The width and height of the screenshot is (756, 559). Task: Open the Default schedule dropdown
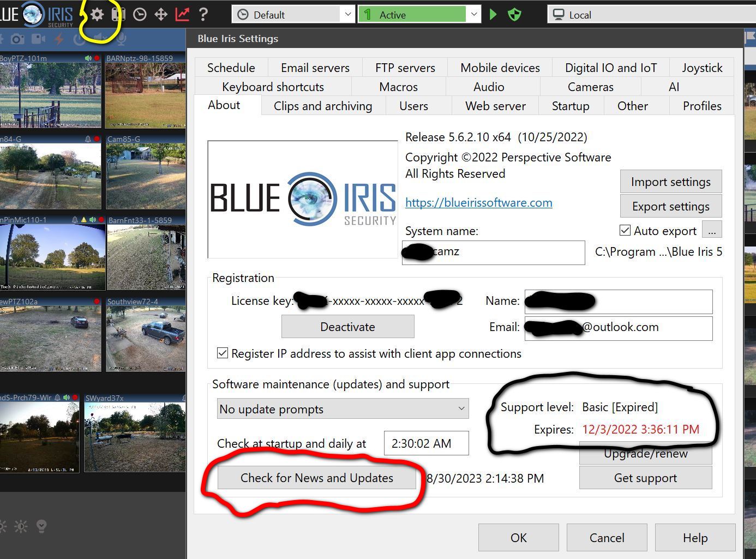(x=293, y=15)
